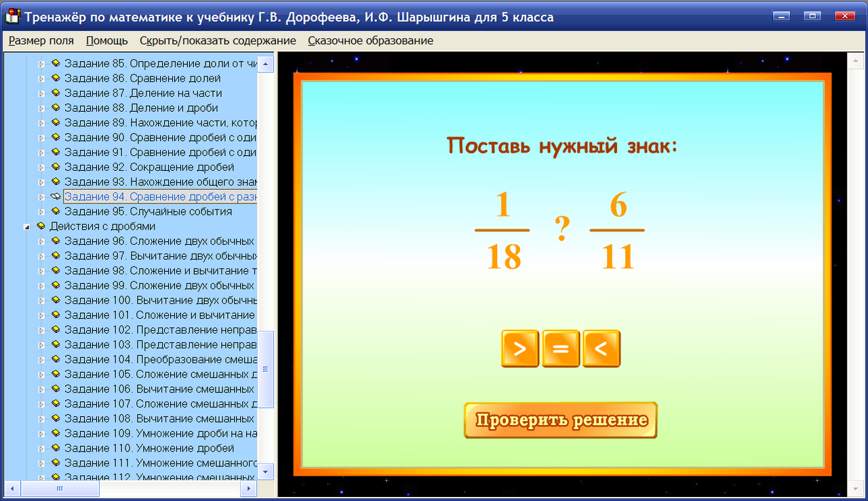Click the book icon next to Задание 95
Screen dimensions: 868x501
tap(55, 211)
